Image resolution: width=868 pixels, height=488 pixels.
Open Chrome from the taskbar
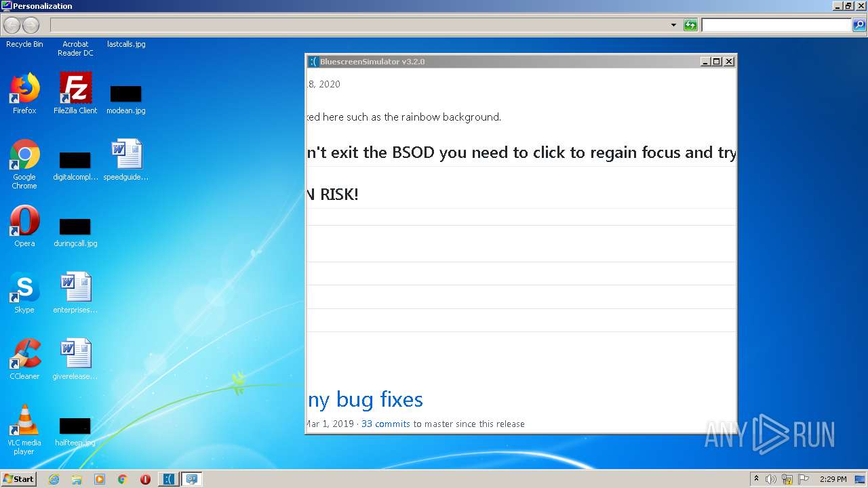[x=123, y=479]
